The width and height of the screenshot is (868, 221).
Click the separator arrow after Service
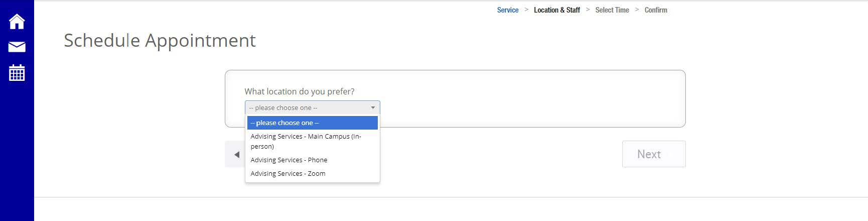tap(526, 10)
